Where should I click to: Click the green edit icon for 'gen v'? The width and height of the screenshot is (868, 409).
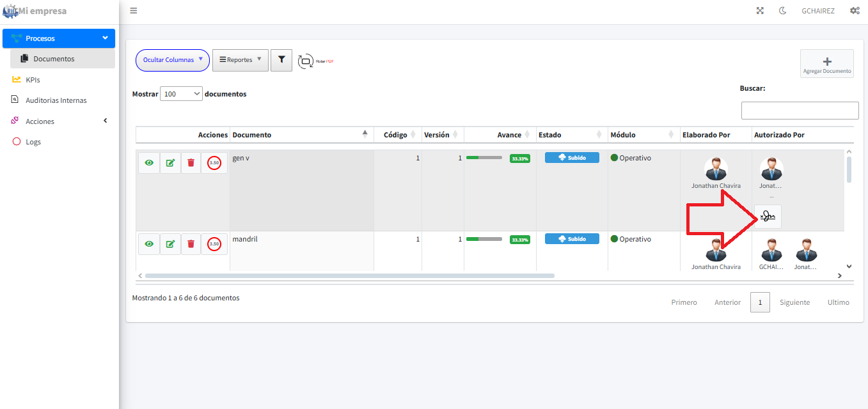(x=170, y=163)
